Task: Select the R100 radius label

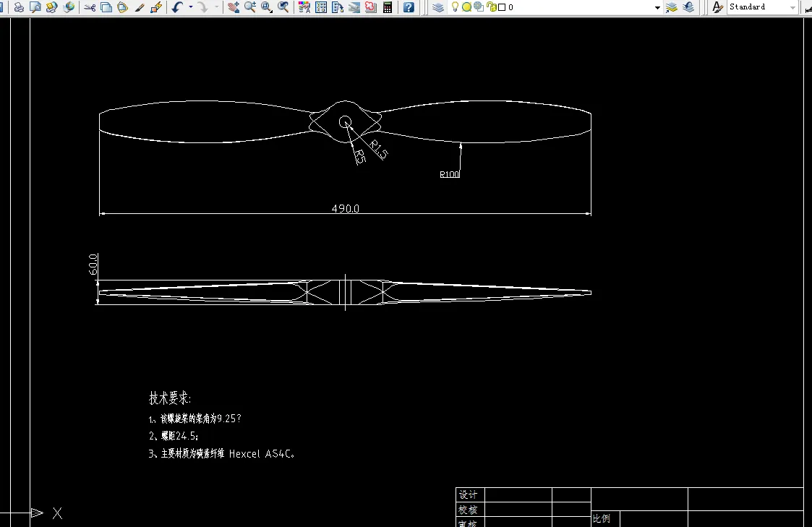Action: (450, 174)
